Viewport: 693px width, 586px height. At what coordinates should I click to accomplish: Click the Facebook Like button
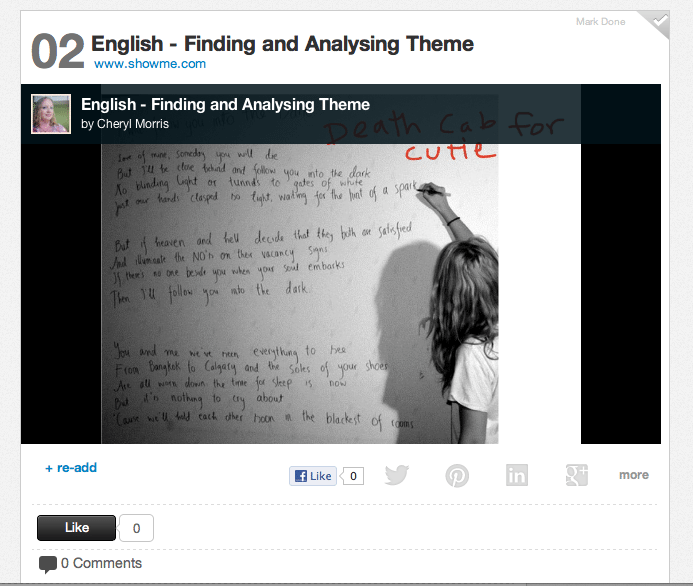coord(313,476)
